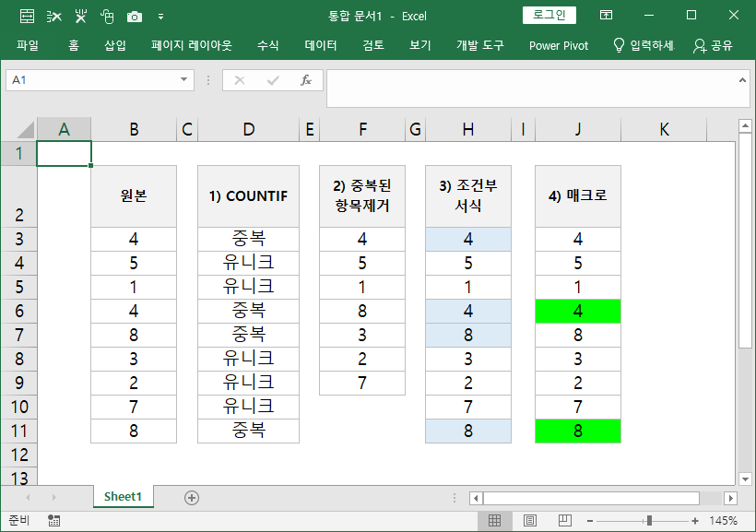Click the next sheet navigation arrow
This screenshot has width=756, height=532.
click(x=54, y=497)
